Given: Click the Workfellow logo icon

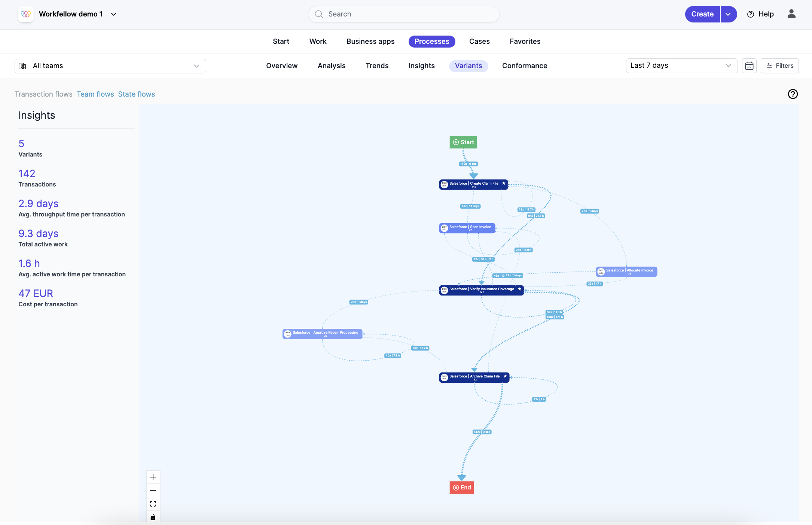Looking at the screenshot, I should pyautogui.click(x=26, y=14).
